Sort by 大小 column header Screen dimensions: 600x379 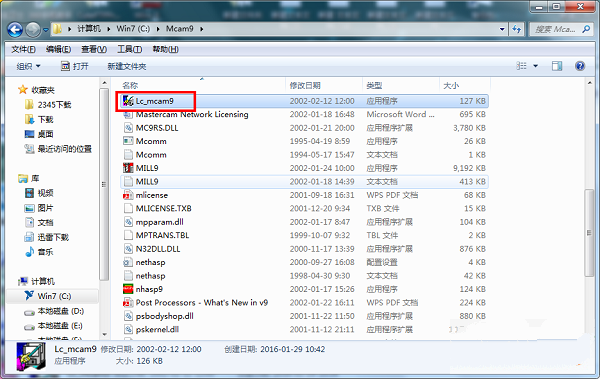[451, 85]
